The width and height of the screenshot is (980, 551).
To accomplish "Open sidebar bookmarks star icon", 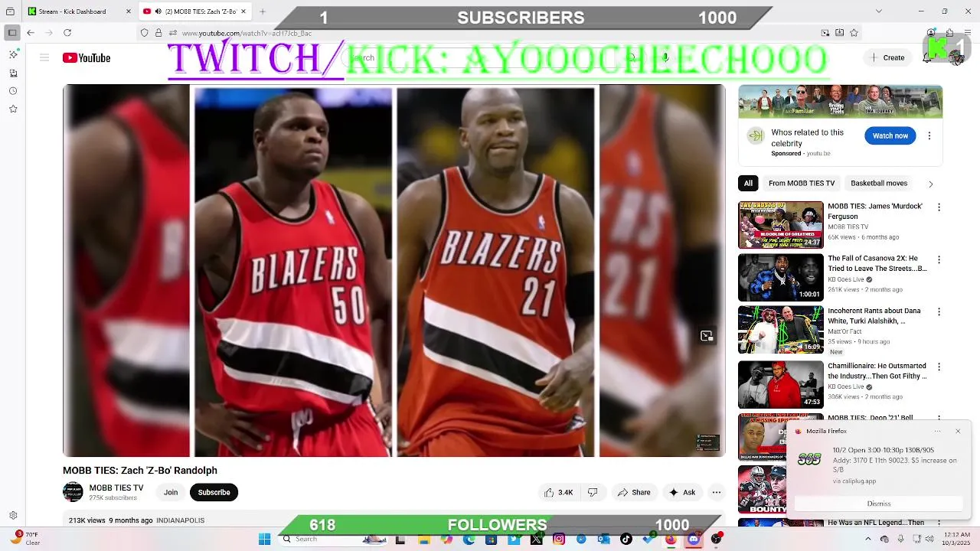I will pyautogui.click(x=13, y=109).
